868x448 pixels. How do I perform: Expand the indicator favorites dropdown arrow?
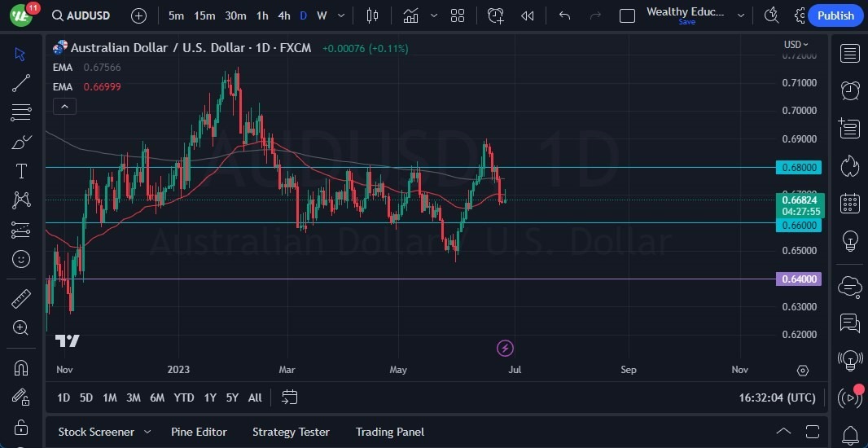[434, 16]
